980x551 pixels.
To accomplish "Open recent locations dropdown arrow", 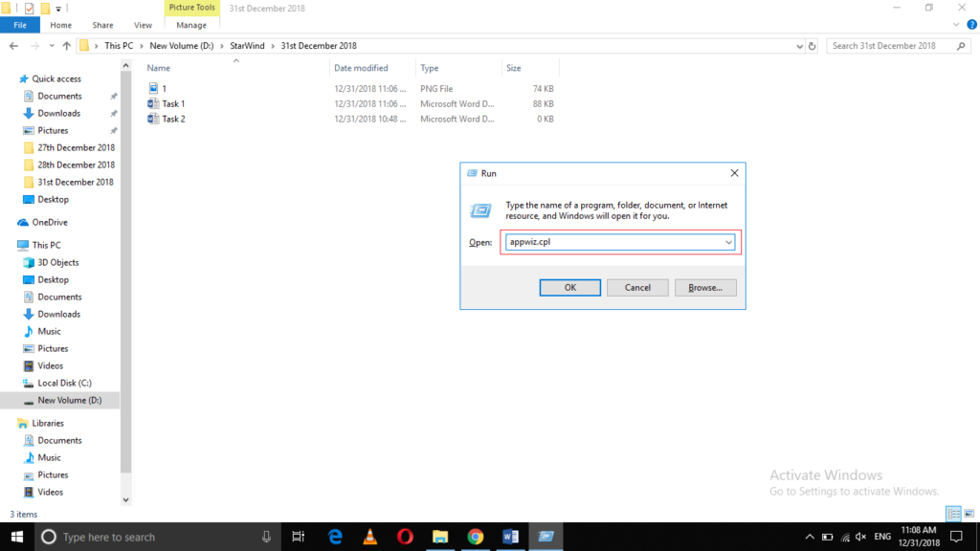I will (x=52, y=46).
